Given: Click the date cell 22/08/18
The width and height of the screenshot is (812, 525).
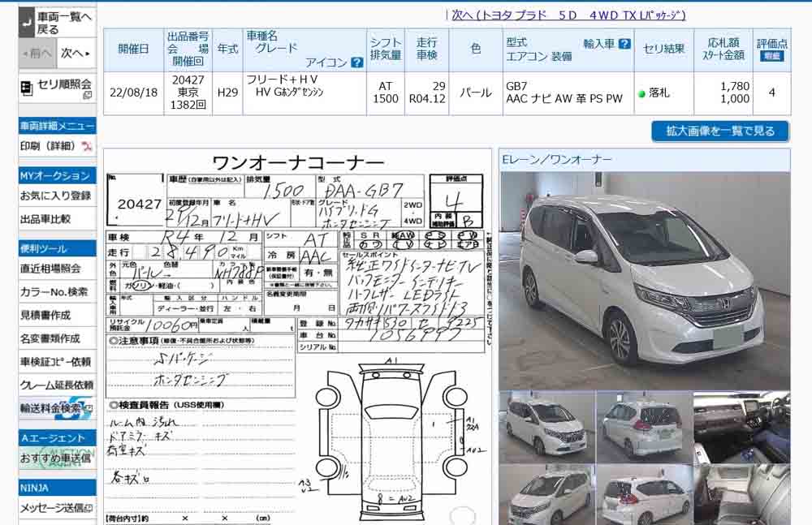Looking at the screenshot, I should 134,93.
